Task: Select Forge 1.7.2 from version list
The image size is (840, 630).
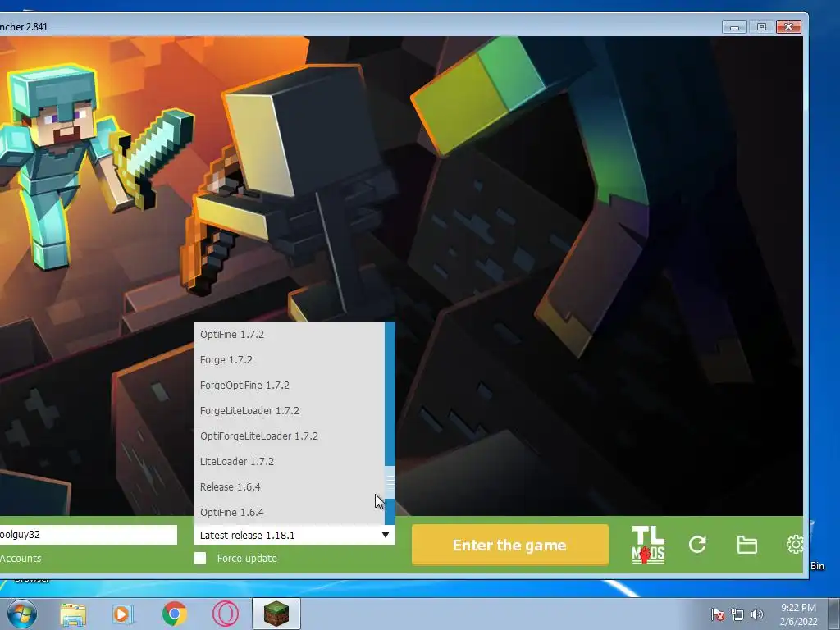Action: click(x=290, y=360)
